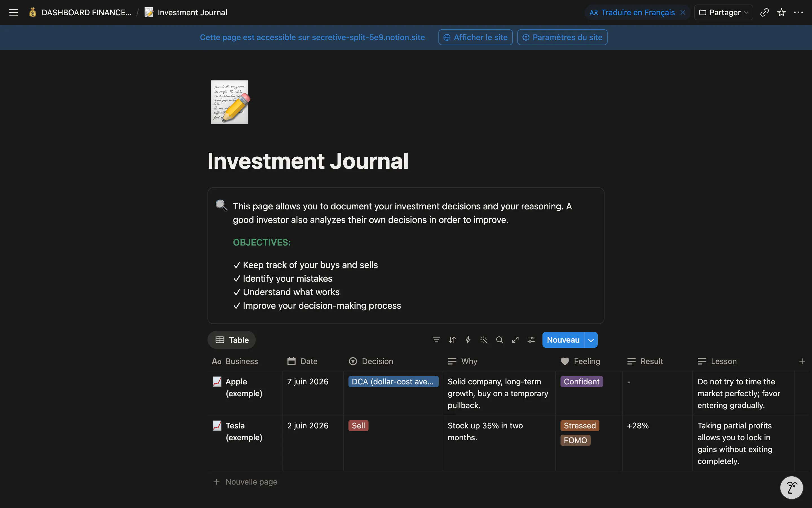Click the OBJECTIVES heading text
Screen dimensions: 812x508
(x=262, y=242)
